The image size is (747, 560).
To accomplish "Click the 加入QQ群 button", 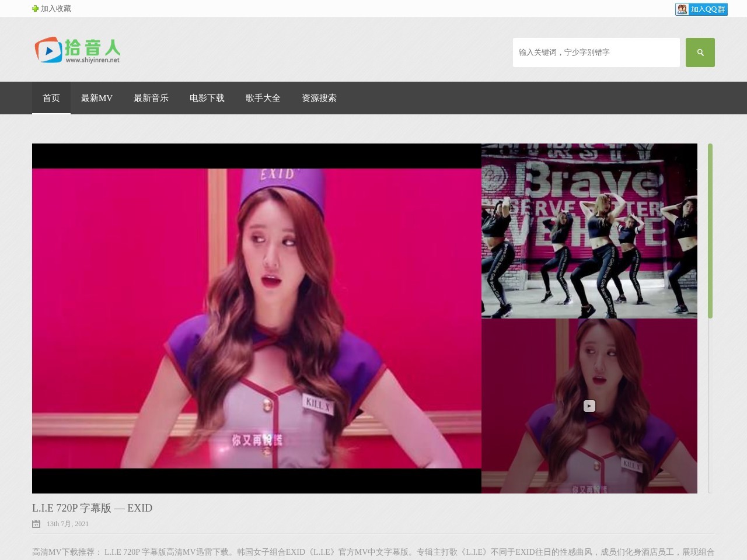I will 701,9.
